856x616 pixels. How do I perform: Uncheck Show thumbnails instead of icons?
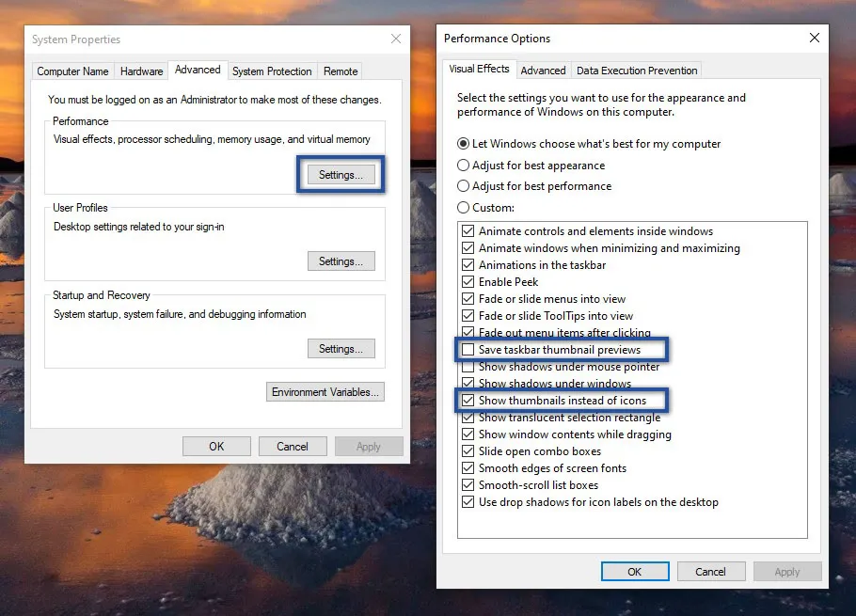pos(468,401)
